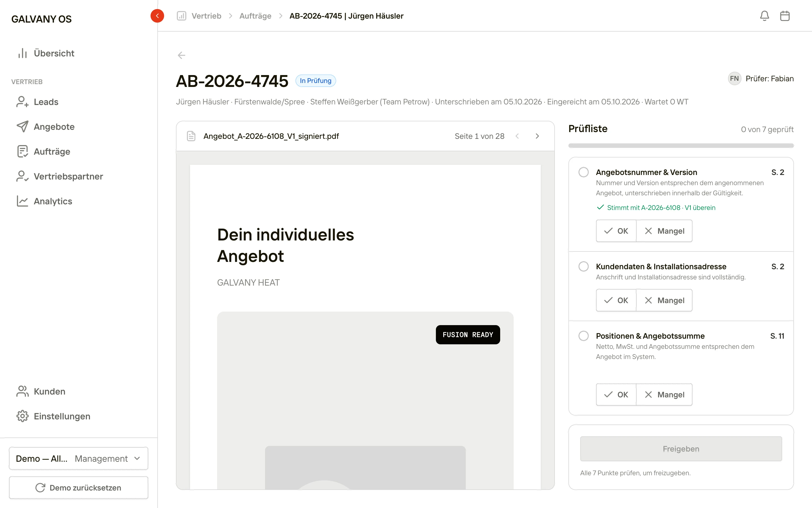Open calendar icon in top bar
812x508 pixels.
pos(785,16)
